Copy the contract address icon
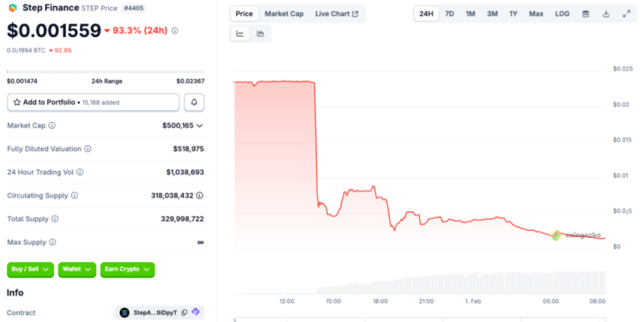The height and width of the screenshot is (322, 644). (x=185, y=313)
